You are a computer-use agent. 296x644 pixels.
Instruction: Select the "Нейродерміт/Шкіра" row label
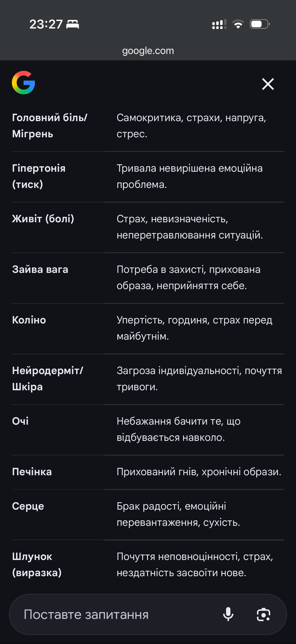pos(47,378)
